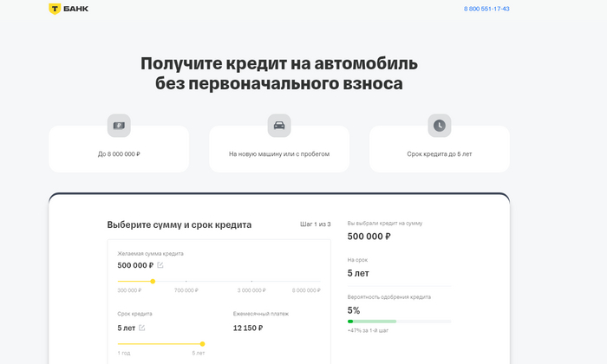
Task: Click the car icon above the На новую машину card
Action: coord(279,126)
